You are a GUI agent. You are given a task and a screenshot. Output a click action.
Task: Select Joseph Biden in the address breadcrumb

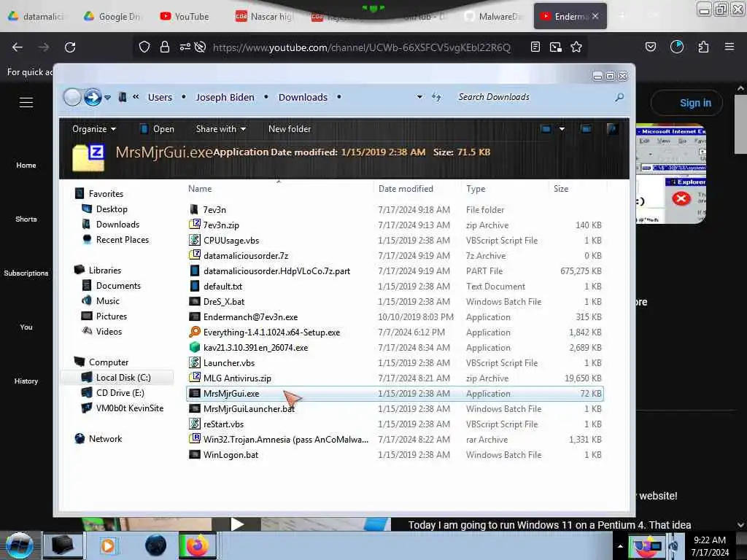pos(225,97)
